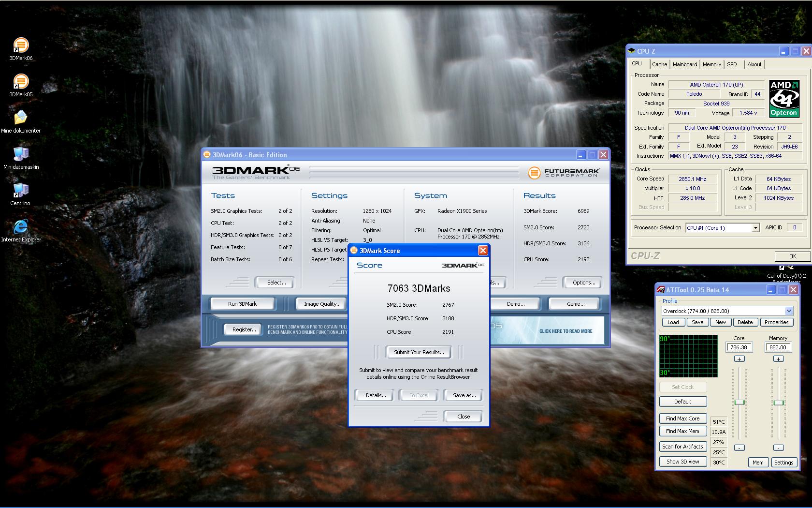
Task: Follow Click Here To Read More link
Action: pos(565,331)
